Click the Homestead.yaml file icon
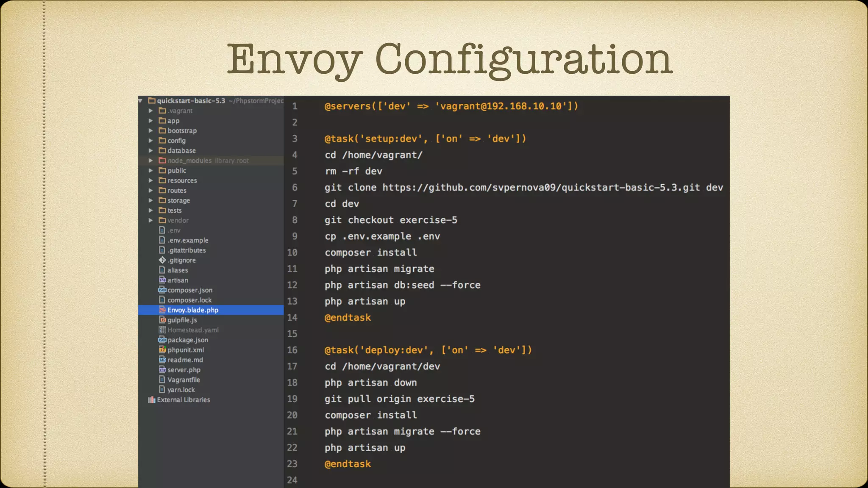Image resolution: width=868 pixels, height=488 pixels. pyautogui.click(x=162, y=330)
